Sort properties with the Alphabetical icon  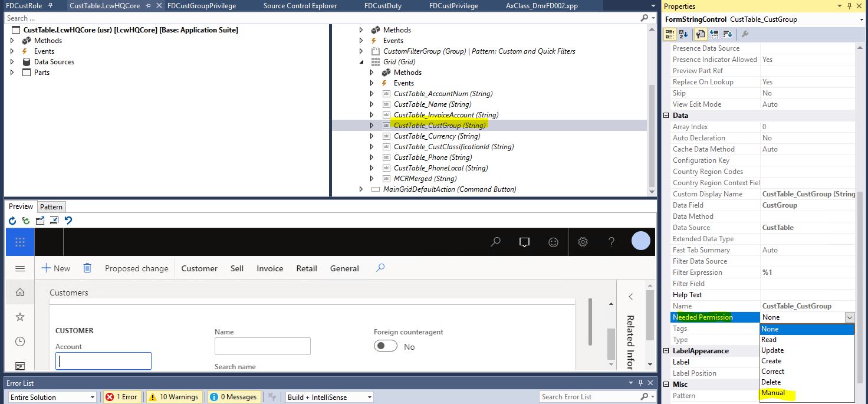(x=683, y=34)
